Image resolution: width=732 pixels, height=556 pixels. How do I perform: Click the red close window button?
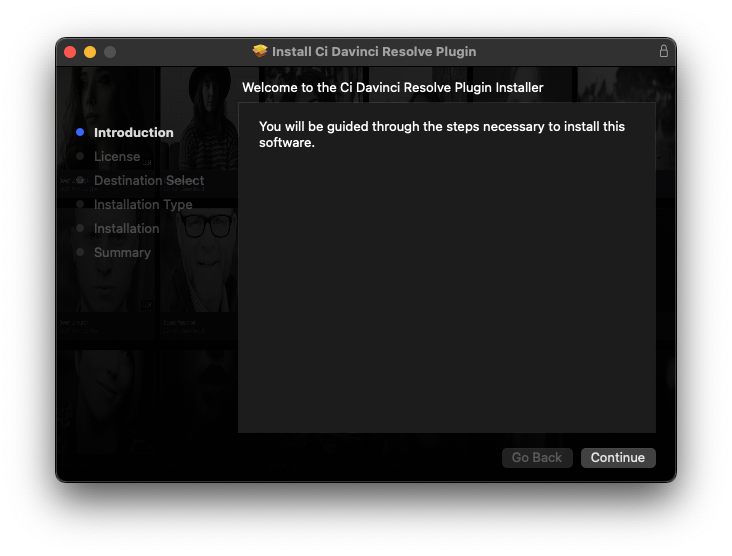coord(70,52)
